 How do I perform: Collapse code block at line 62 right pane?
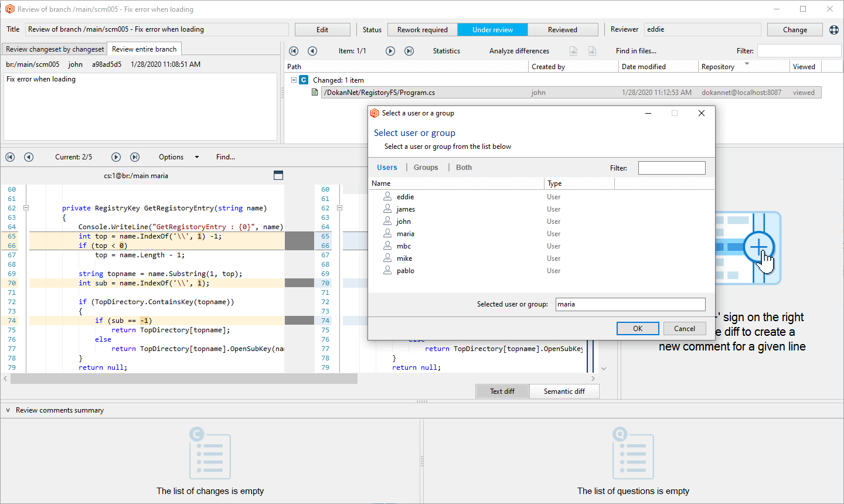339,208
